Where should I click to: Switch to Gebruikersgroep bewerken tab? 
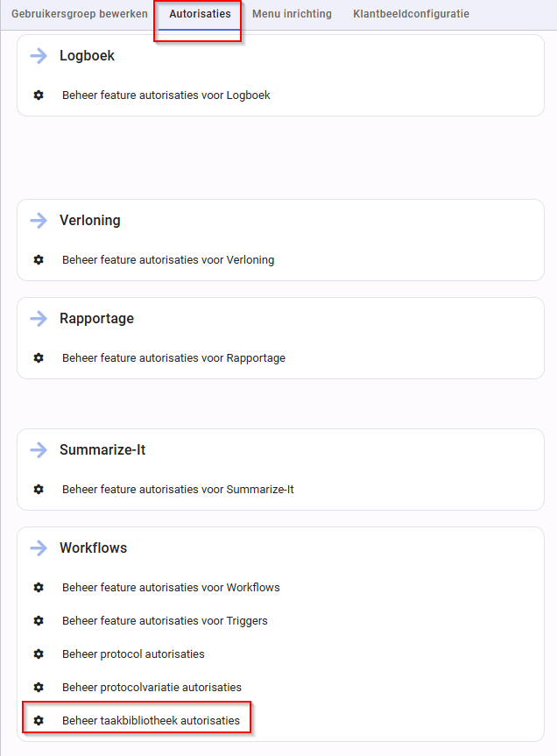pos(80,14)
